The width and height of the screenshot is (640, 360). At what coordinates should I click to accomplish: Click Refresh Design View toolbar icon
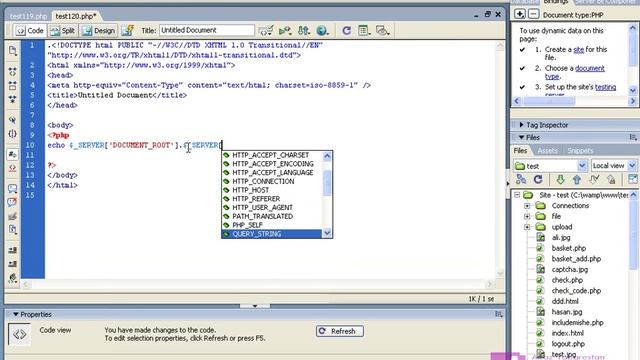point(347,31)
